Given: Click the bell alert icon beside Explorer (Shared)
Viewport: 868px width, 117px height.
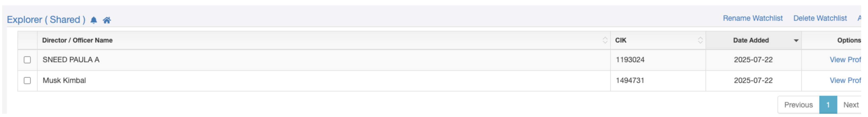Looking at the screenshot, I should point(94,20).
